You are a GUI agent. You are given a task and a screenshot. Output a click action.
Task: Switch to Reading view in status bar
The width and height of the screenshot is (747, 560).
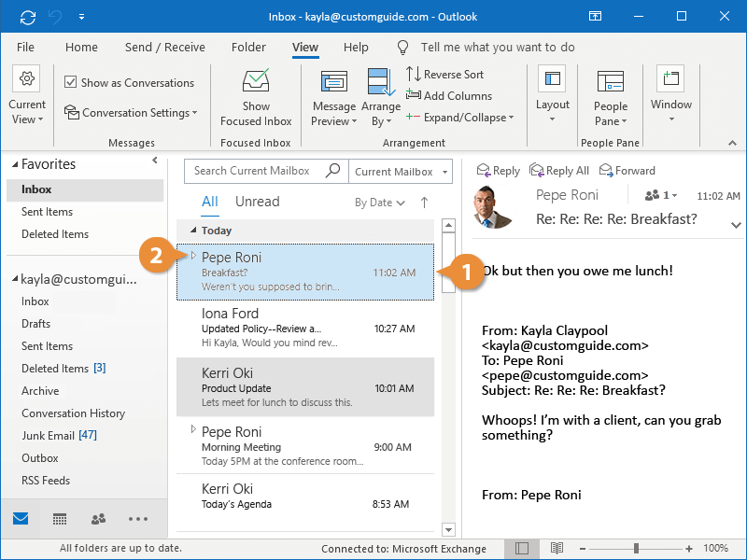557,549
